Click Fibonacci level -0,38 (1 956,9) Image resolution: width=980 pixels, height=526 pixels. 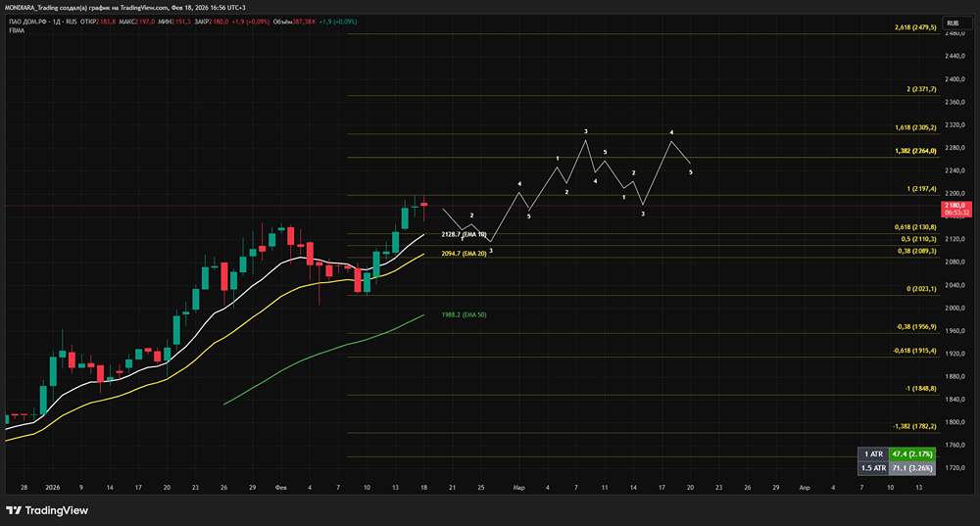pyautogui.click(x=916, y=327)
